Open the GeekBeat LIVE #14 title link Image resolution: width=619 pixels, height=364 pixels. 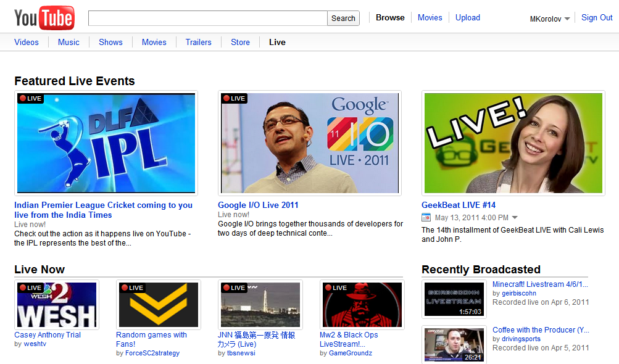[x=459, y=205]
